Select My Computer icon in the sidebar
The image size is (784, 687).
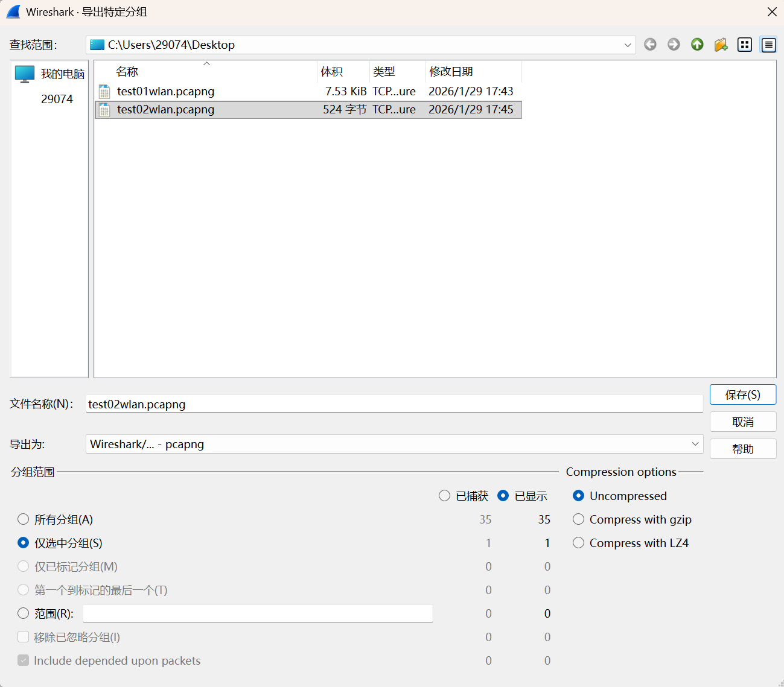25,74
